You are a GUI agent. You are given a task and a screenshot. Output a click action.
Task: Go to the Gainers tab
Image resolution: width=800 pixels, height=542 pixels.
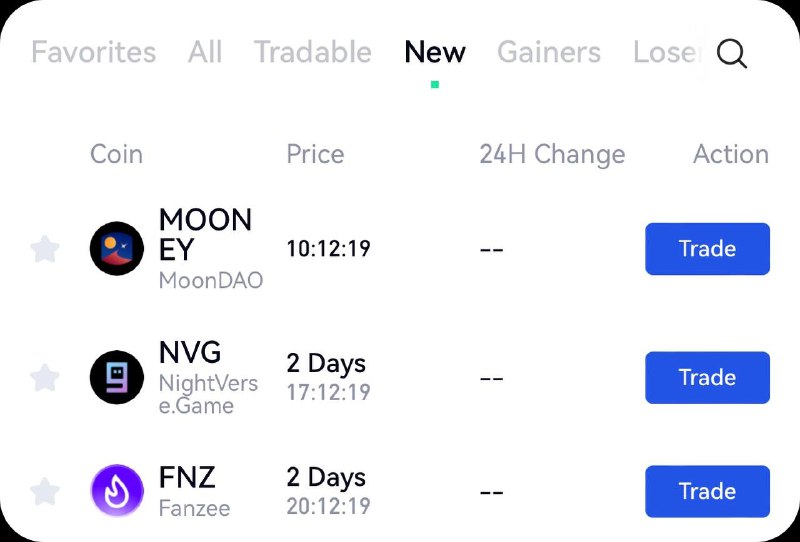point(549,52)
